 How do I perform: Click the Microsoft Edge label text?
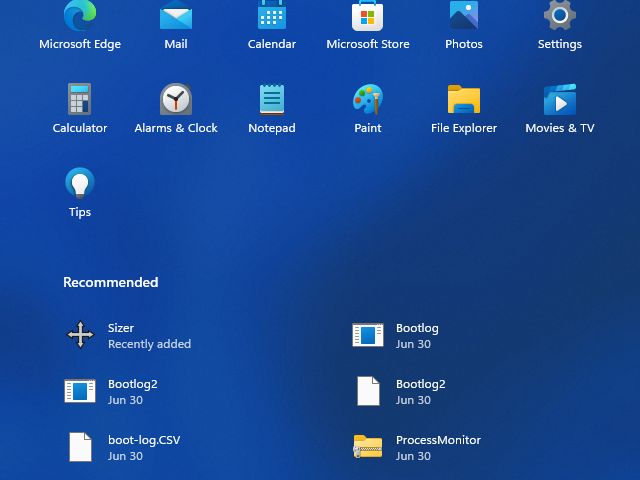click(x=80, y=44)
